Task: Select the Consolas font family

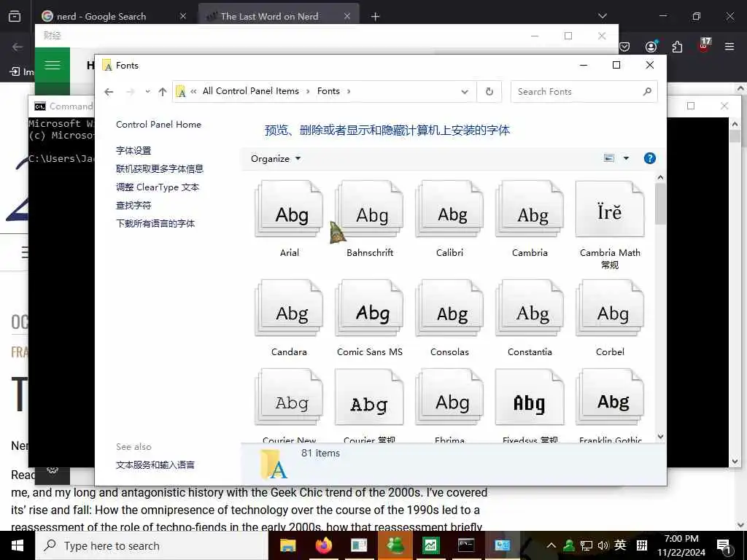Action: [x=449, y=318]
